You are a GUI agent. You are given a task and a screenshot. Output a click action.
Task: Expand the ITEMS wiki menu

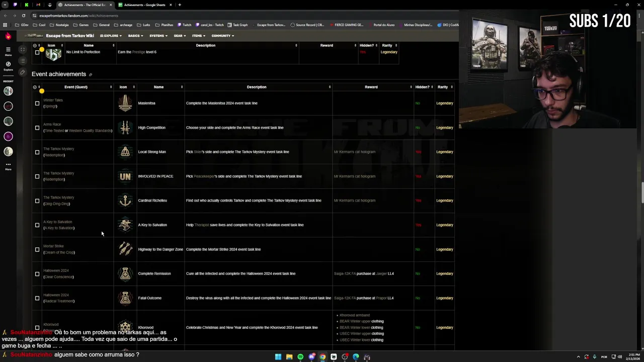click(198, 36)
